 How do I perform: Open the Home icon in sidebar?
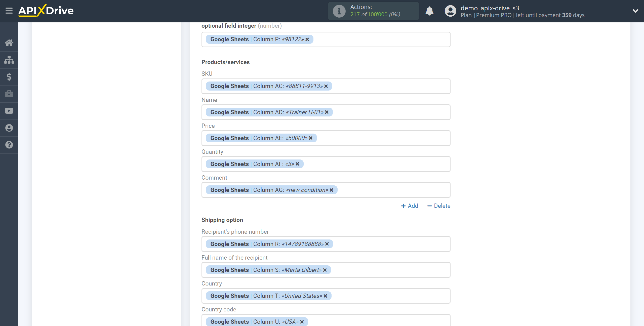[x=9, y=43]
